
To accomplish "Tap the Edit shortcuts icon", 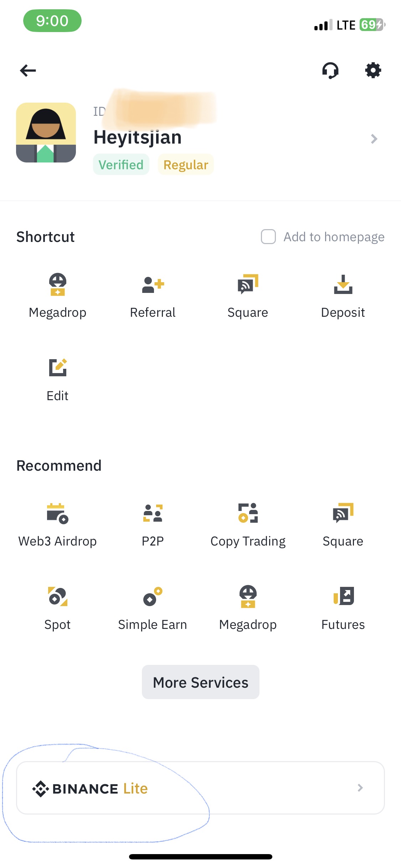I will tap(58, 367).
